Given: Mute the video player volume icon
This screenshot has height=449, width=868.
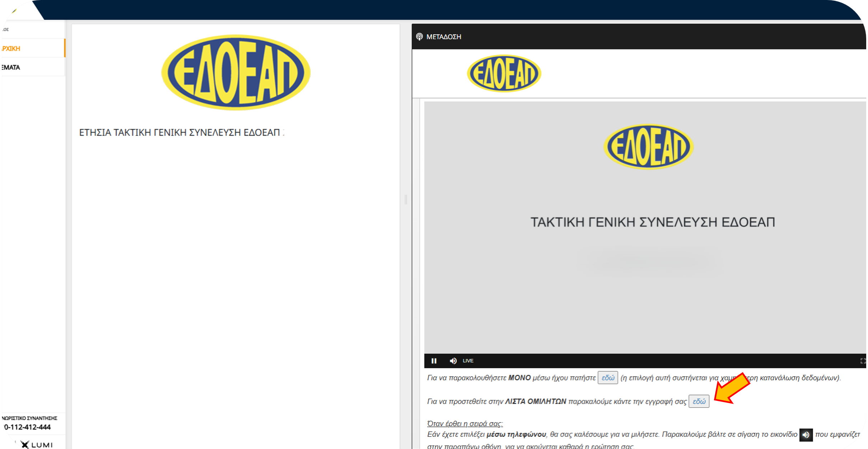Looking at the screenshot, I should pyautogui.click(x=453, y=361).
